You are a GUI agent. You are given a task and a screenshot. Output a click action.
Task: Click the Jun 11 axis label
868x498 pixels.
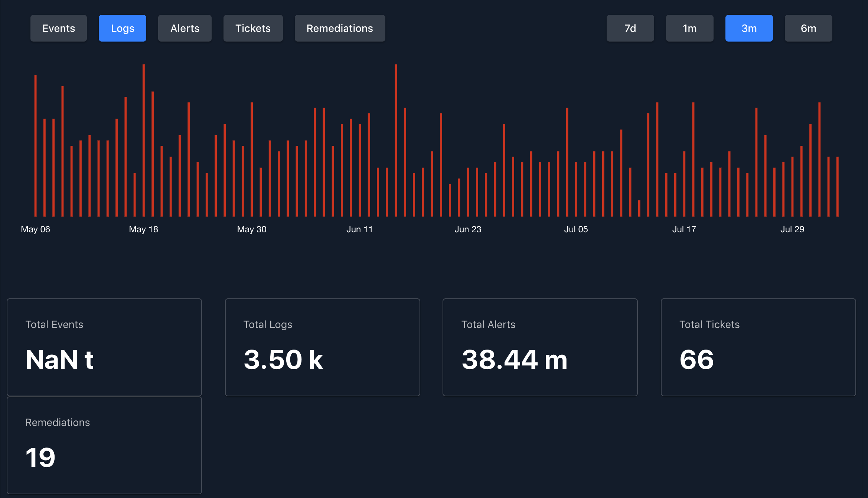click(359, 229)
